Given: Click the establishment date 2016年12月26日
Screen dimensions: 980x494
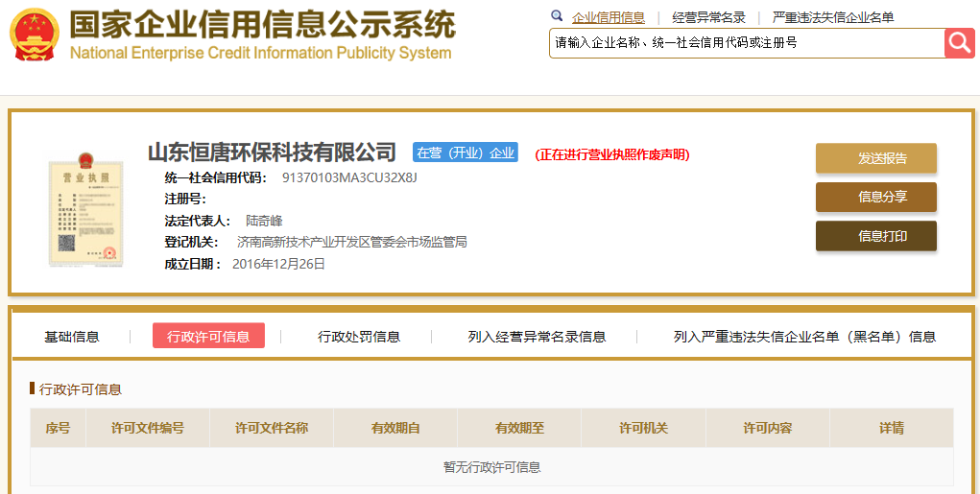Looking at the screenshot, I should point(278,264).
